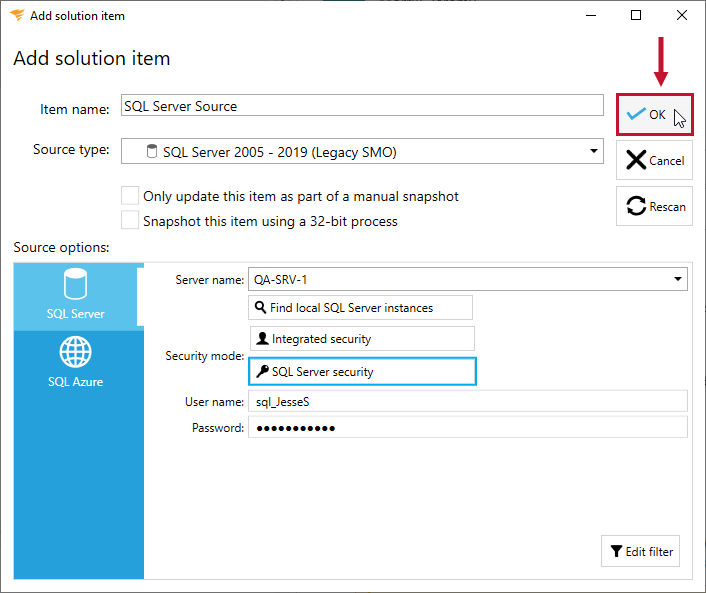Find local SQL Server instances

click(x=360, y=308)
